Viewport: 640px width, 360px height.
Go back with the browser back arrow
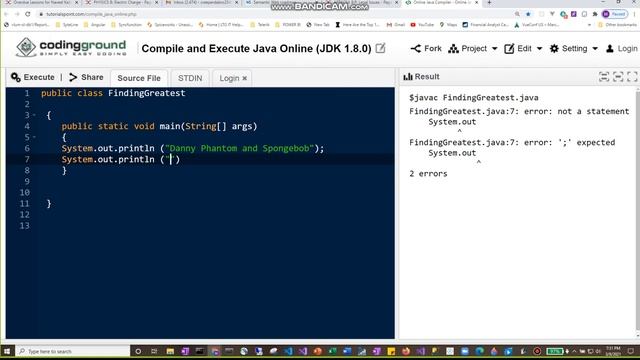(x=6, y=14)
